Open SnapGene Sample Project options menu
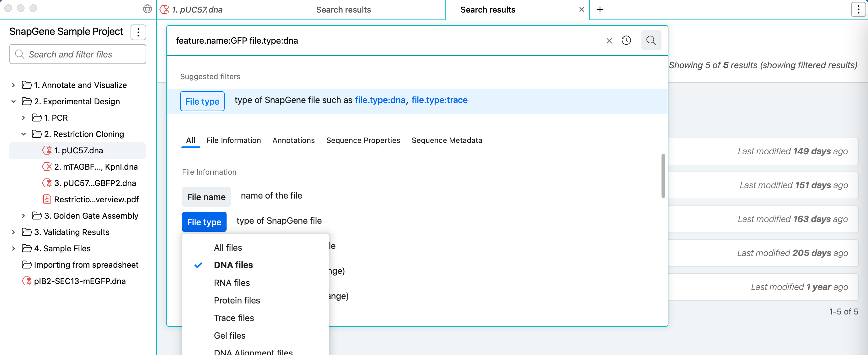868x355 pixels. coord(138,32)
